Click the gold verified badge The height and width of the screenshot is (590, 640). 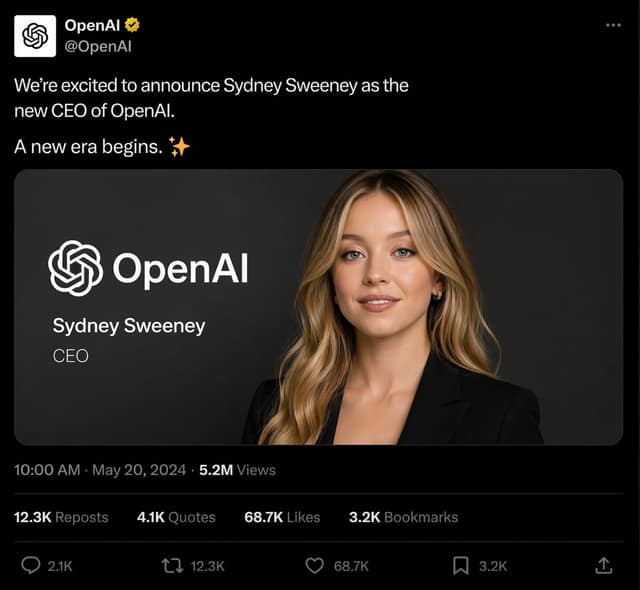132,25
